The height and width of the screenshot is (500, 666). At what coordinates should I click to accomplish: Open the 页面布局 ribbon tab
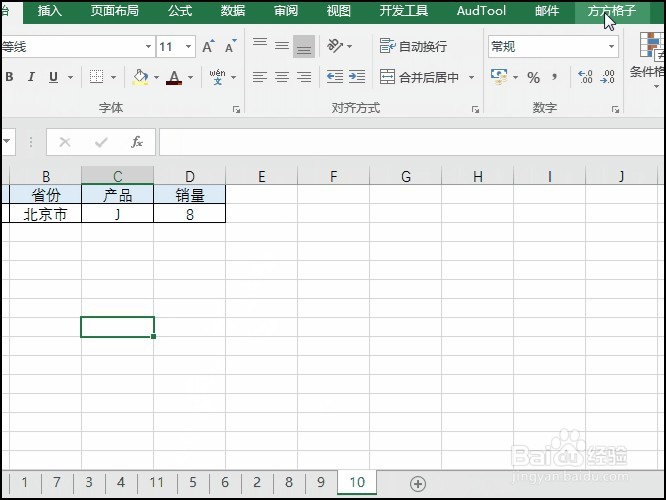(x=115, y=11)
